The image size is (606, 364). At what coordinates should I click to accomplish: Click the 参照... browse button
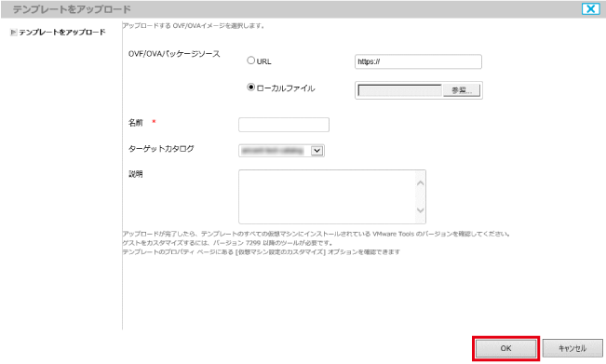(462, 90)
